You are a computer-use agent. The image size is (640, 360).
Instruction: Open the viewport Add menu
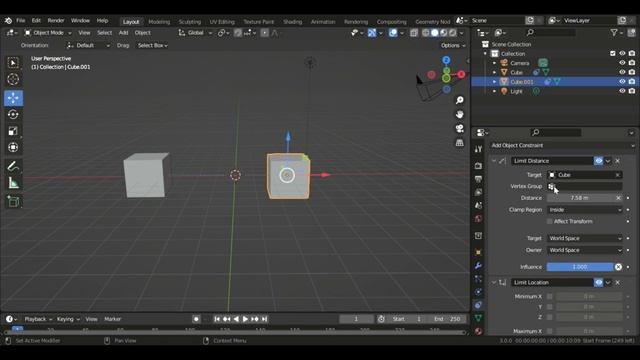pyautogui.click(x=123, y=33)
